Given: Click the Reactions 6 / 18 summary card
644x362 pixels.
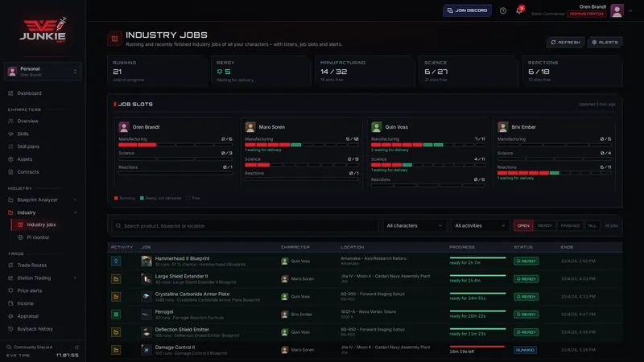Looking at the screenshot, I should click(572, 71).
